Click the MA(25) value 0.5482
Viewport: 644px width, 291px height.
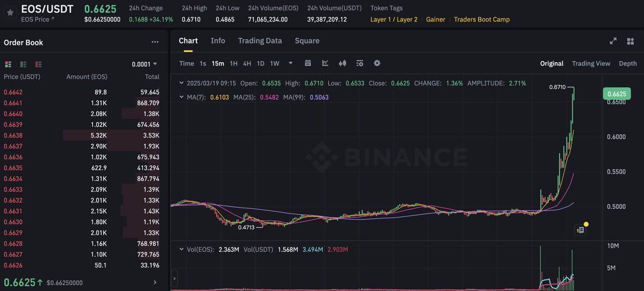click(x=270, y=97)
